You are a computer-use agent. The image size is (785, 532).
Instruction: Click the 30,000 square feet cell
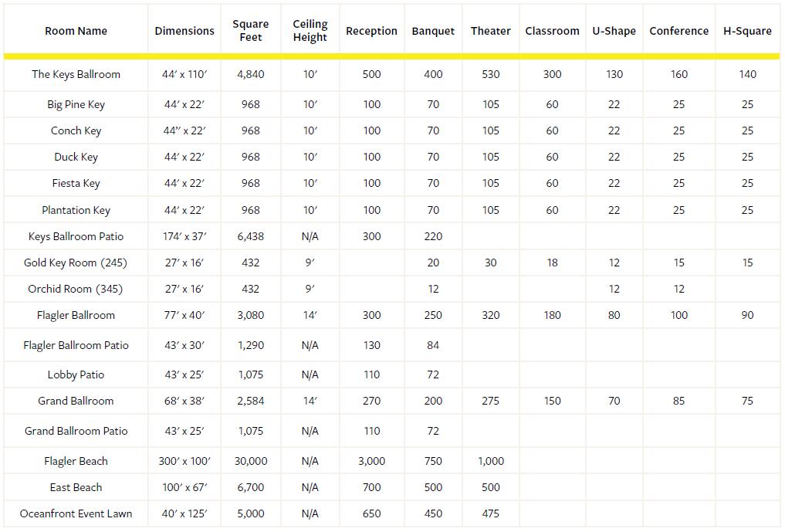[x=250, y=461]
